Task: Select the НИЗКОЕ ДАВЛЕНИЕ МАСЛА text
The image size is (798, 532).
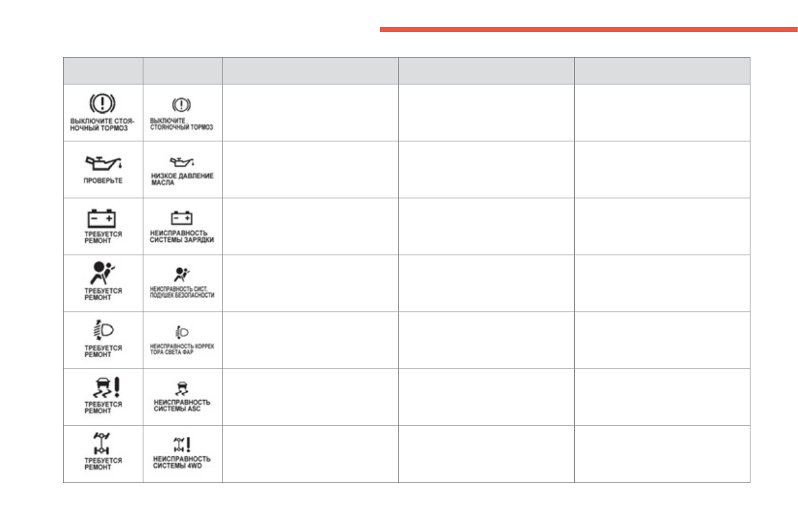Action: [182, 179]
